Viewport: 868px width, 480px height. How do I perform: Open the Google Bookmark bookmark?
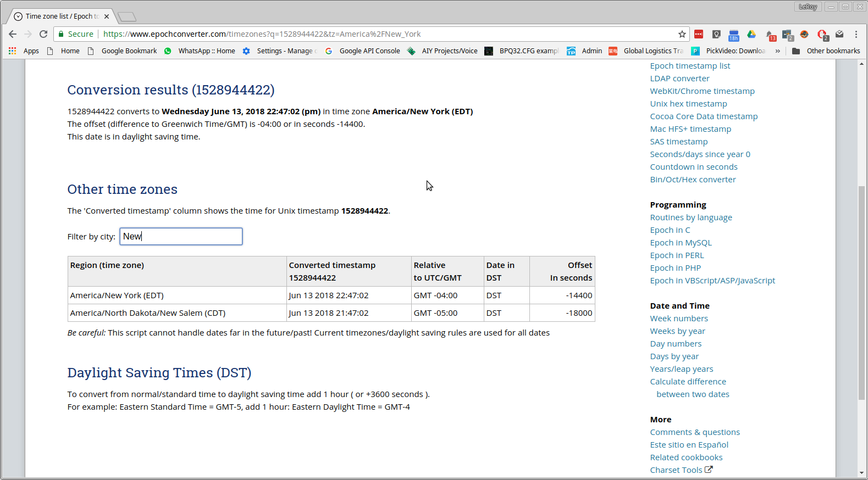point(122,51)
